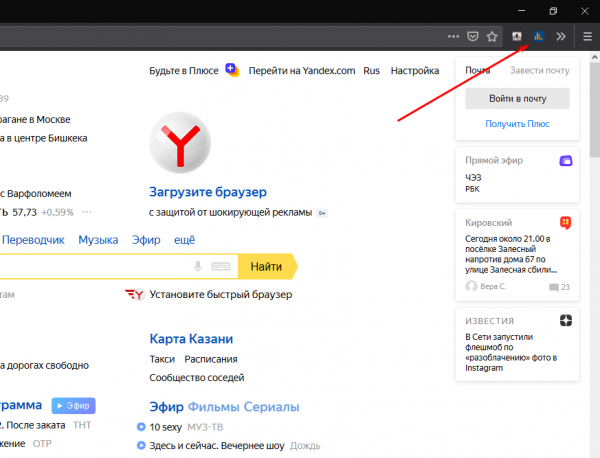Open the в Москве news headline

pyautogui.click(x=35, y=119)
